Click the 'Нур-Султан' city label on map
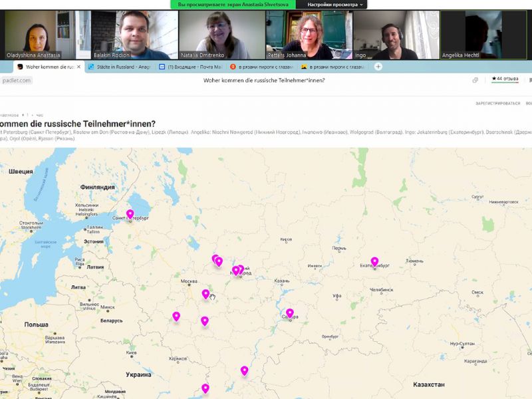The height and width of the screenshot is (399, 532). 462,344
